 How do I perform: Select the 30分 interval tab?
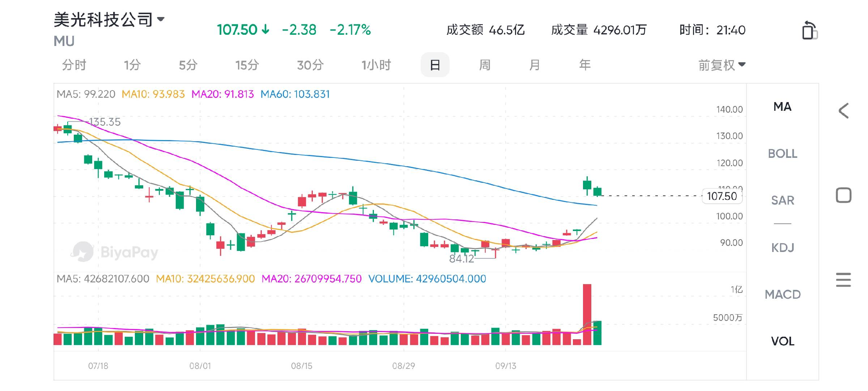310,65
